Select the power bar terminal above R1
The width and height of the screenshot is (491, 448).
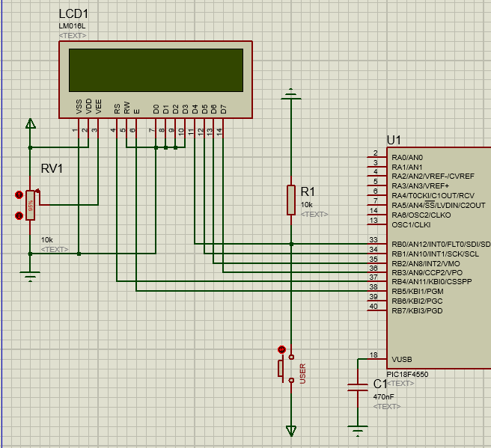coord(291,94)
